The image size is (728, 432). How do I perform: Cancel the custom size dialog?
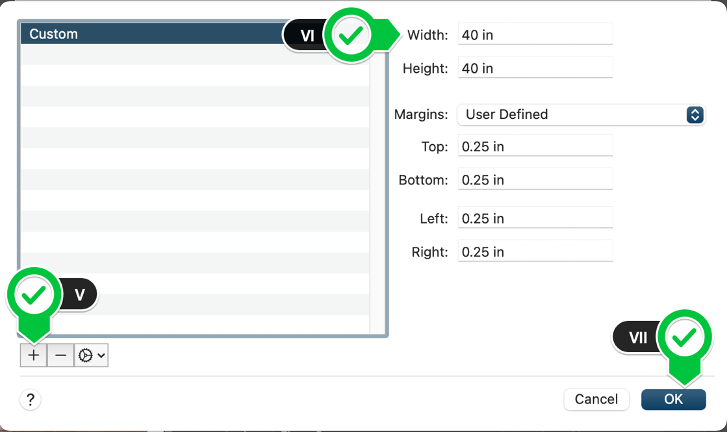pos(596,399)
